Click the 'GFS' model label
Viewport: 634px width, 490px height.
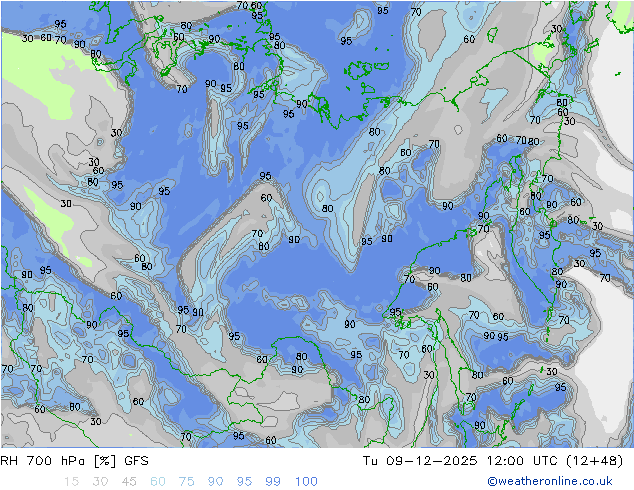[x=137, y=460]
